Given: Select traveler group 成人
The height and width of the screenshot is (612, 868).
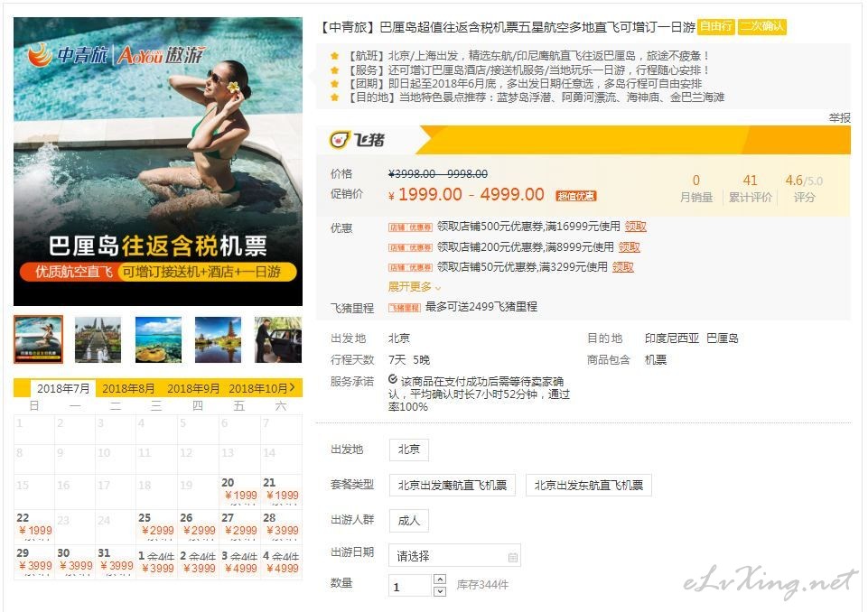Looking at the screenshot, I should (x=408, y=520).
